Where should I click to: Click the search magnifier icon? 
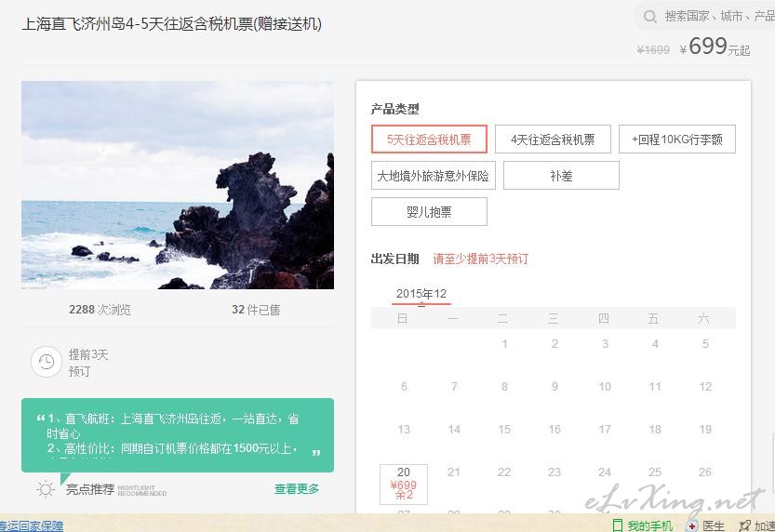pos(650,17)
